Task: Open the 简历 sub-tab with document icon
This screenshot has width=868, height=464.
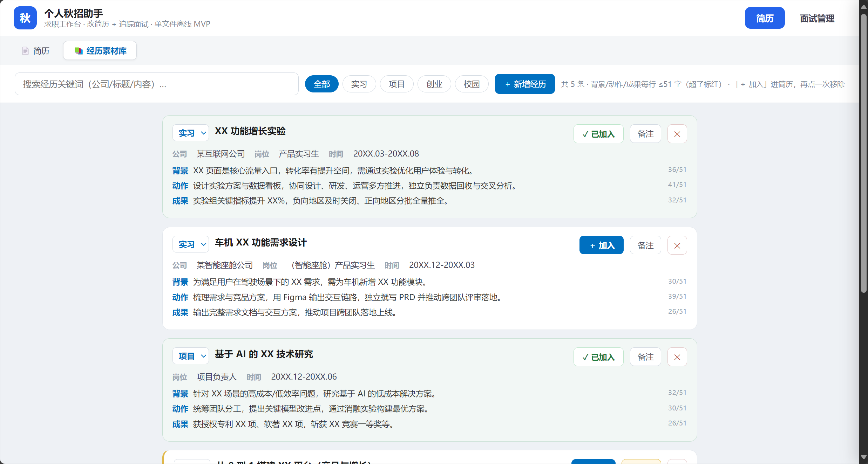Action: 35,51
